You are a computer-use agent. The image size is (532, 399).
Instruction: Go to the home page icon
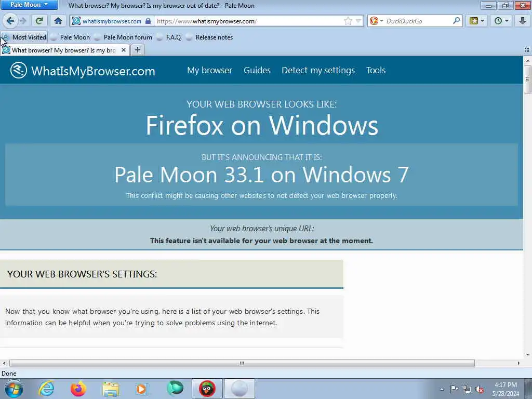[58, 21]
